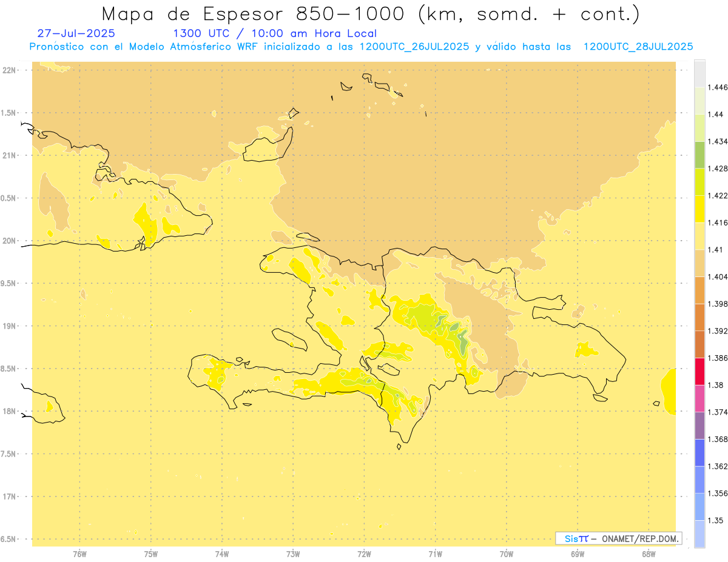The image size is (728, 562).
Task: Click the legend value '1.428'
Action: click(717, 168)
